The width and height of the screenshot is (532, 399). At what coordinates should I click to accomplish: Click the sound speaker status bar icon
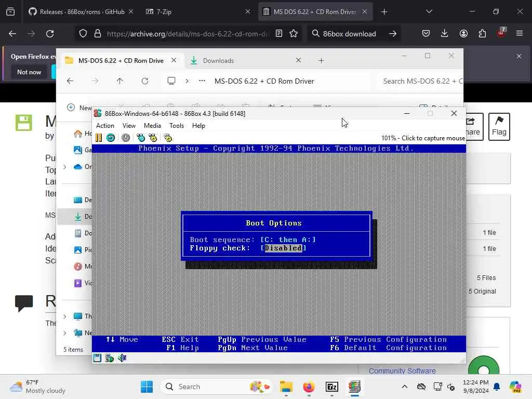pos(122,357)
